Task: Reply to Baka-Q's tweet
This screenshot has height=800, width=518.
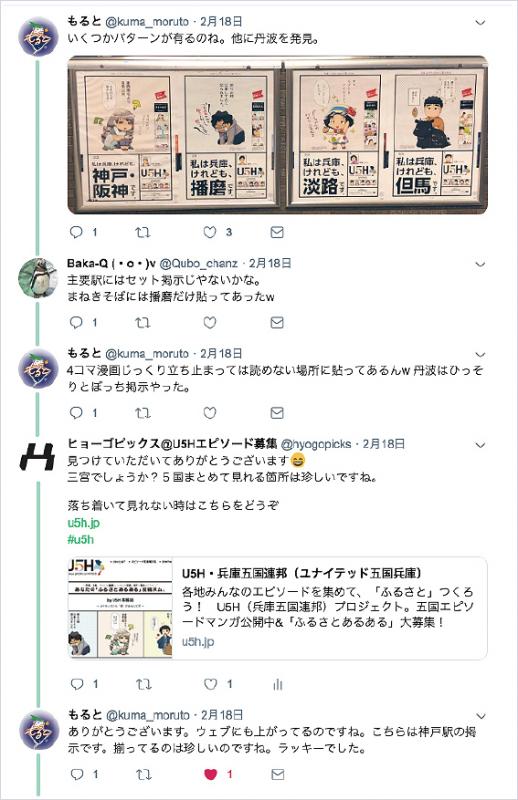Action: (76, 322)
